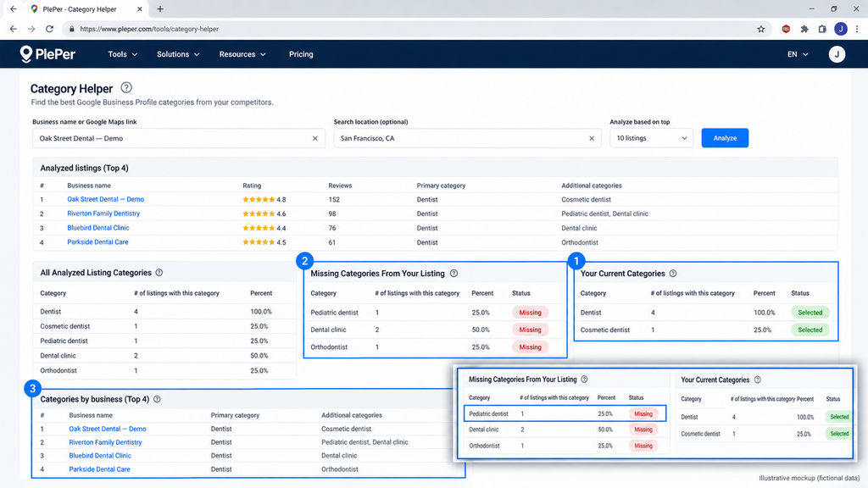Select the Rating column header
The image size is (868, 488).
pos(252,186)
